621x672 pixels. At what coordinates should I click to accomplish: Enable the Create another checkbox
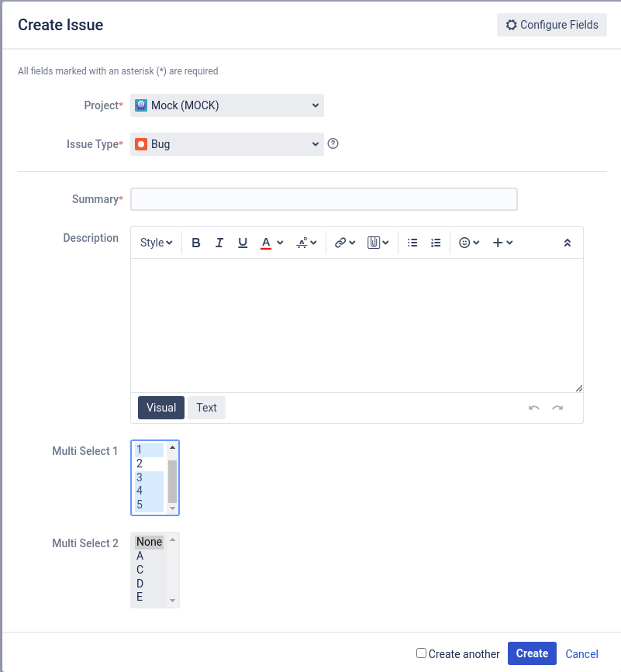(421, 653)
